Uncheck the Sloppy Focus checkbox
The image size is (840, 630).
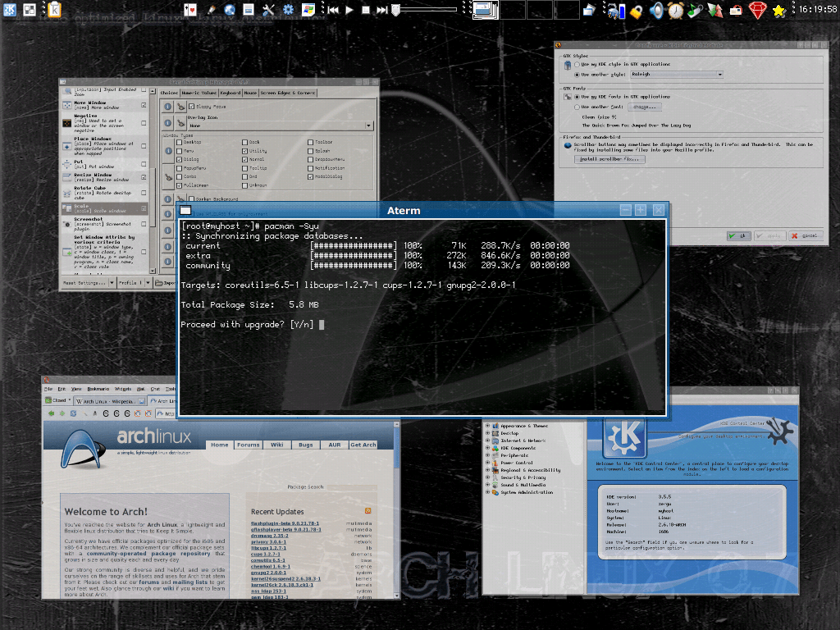point(191,107)
